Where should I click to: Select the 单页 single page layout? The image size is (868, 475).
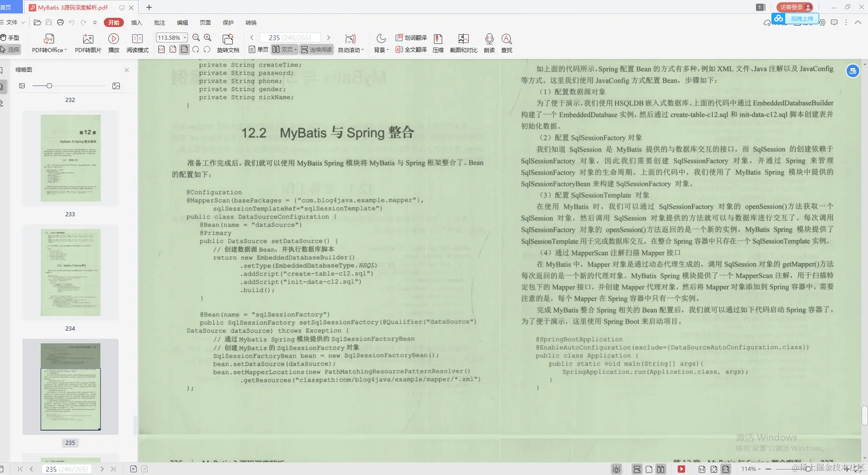click(x=258, y=49)
